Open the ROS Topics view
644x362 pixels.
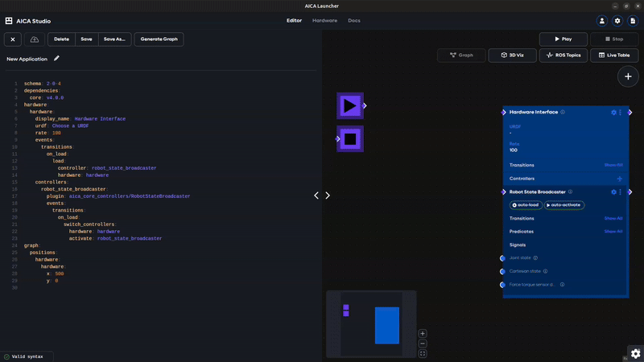click(x=563, y=55)
